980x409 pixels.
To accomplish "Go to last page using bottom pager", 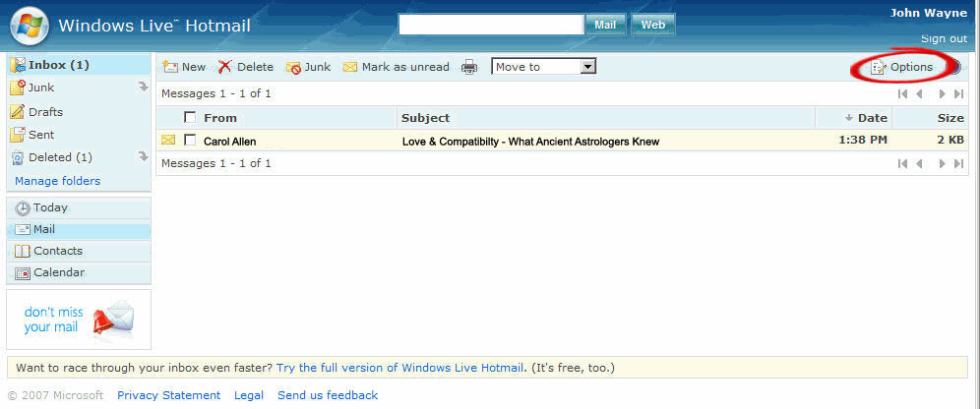I will click(958, 163).
